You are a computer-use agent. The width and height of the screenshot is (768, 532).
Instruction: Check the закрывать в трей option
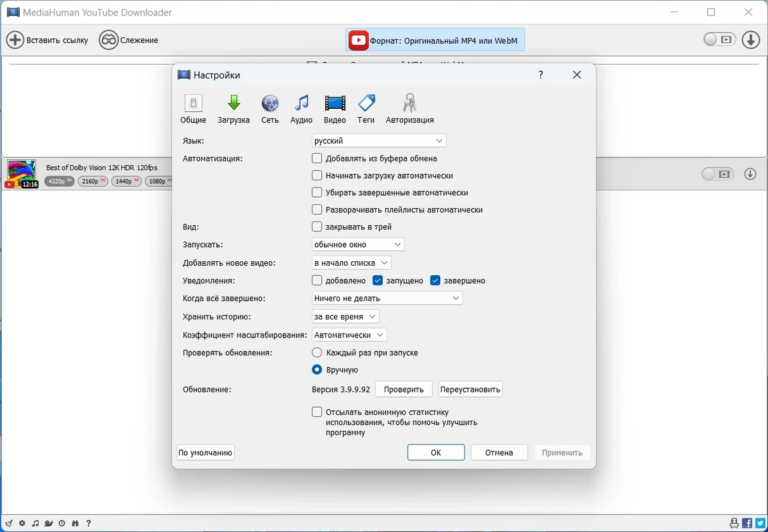click(x=317, y=227)
